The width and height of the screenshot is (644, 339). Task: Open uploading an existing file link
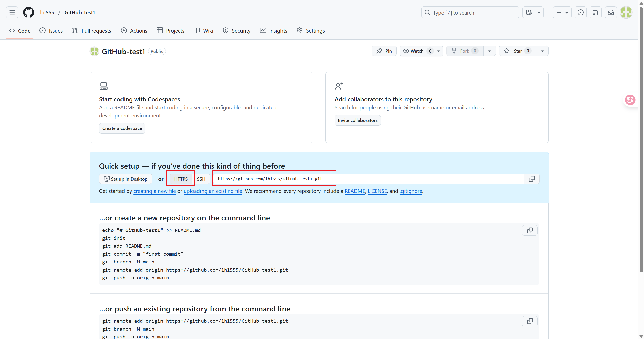(213, 191)
